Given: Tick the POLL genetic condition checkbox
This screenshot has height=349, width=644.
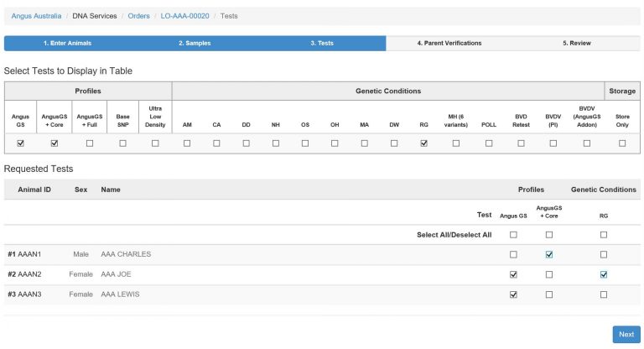Looking at the screenshot, I should [x=488, y=143].
